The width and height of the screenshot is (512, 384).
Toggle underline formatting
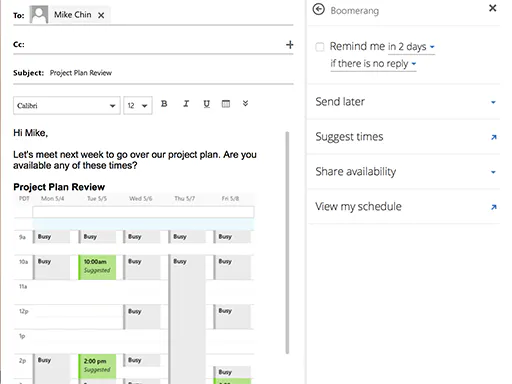[x=207, y=104]
